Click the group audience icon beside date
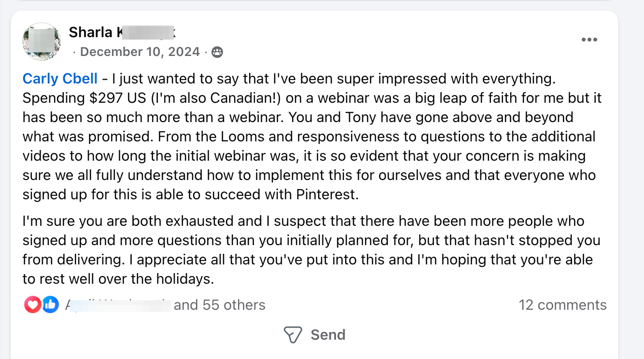 [x=217, y=52]
